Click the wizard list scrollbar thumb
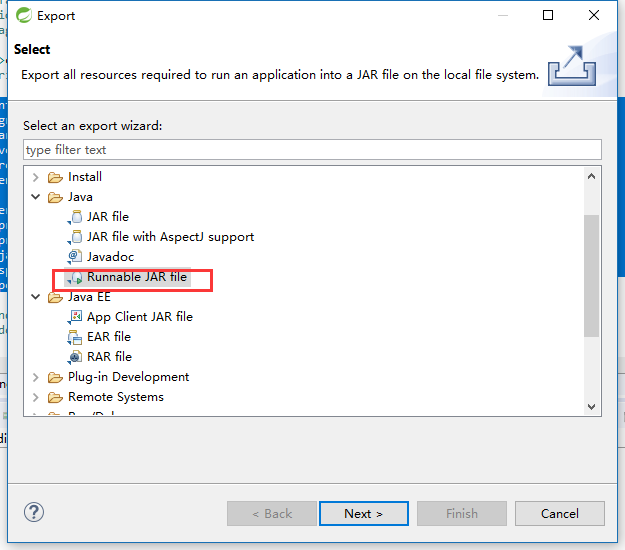This screenshot has width=625, height=550. click(x=592, y=276)
